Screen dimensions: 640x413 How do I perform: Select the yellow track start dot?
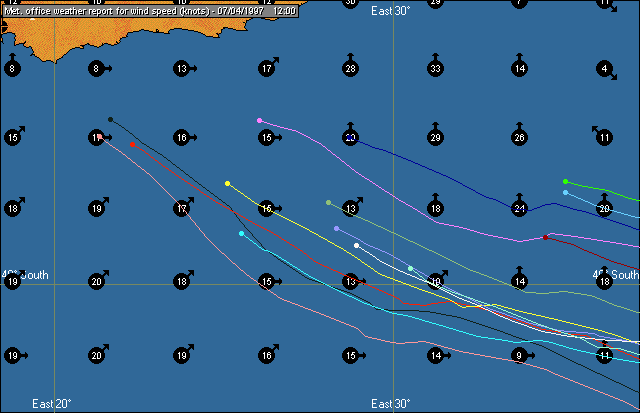(x=227, y=184)
